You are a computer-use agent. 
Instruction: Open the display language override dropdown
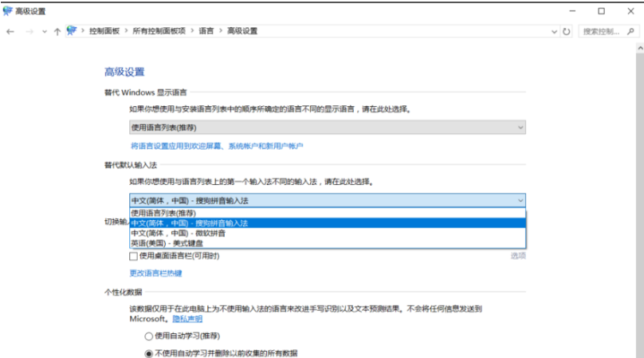pos(327,128)
